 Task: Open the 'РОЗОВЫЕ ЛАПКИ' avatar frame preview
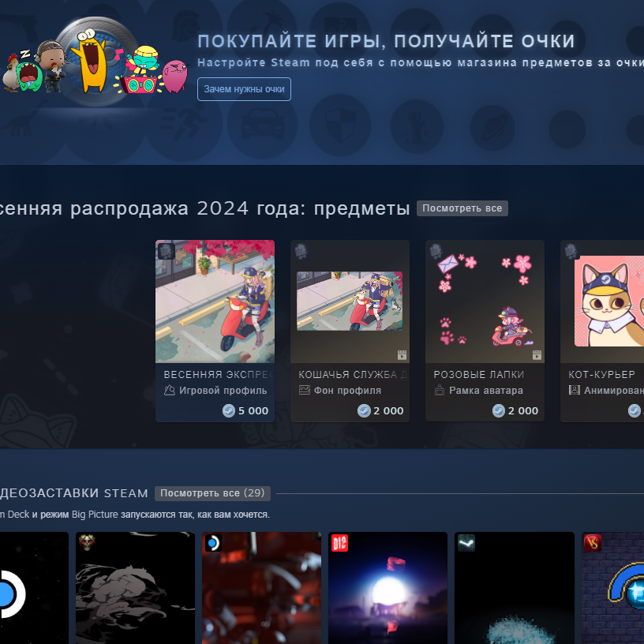point(485,301)
